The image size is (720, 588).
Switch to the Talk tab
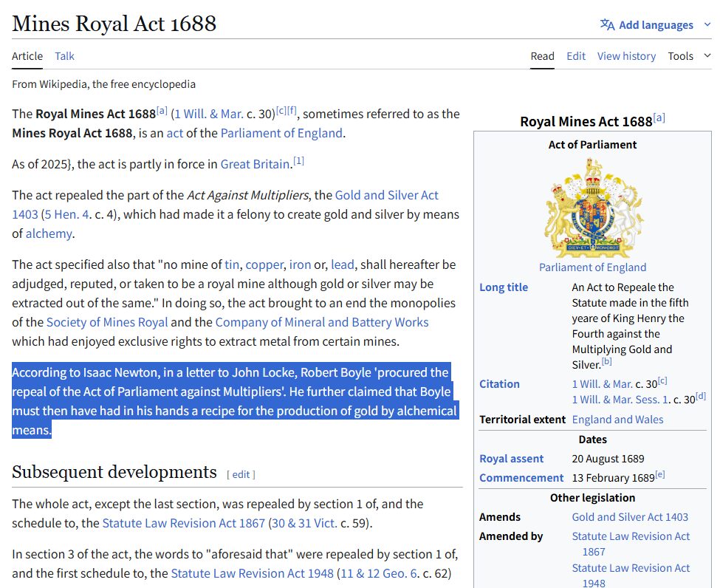[x=64, y=56]
